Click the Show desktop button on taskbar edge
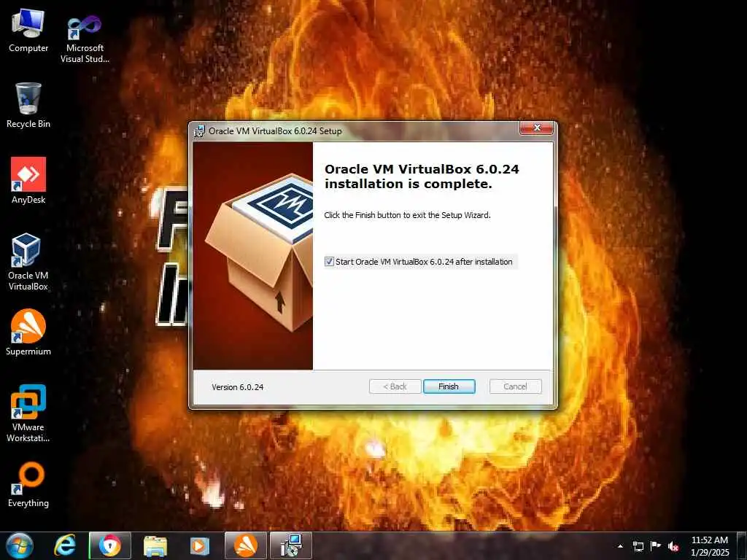Image resolution: width=747 pixels, height=560 pixels. 742,546
